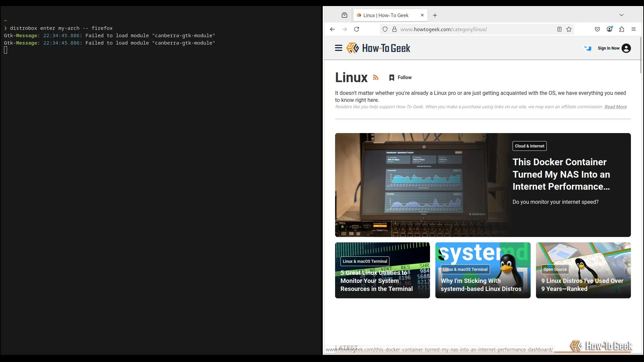
Task: Bookmark the page with the star icon
Action: (x=569, y=29)
